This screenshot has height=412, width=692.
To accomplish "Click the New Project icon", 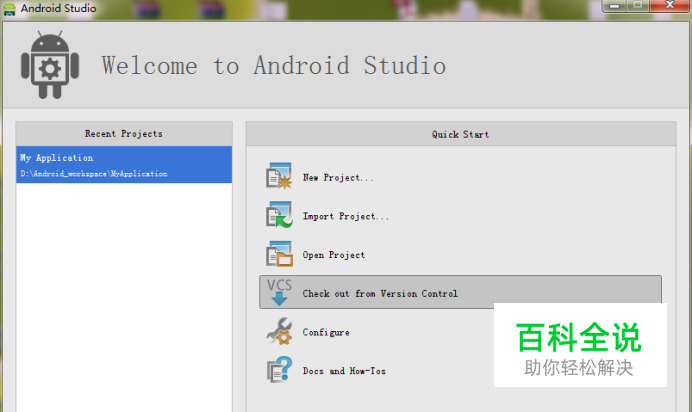I will tap(279, 176).
